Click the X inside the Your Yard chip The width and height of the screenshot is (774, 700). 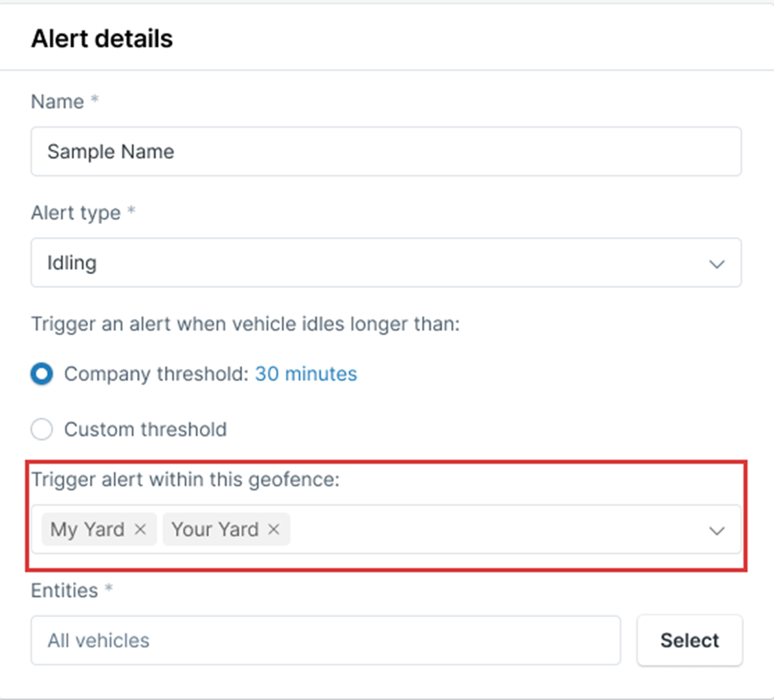tap(275, 529)
